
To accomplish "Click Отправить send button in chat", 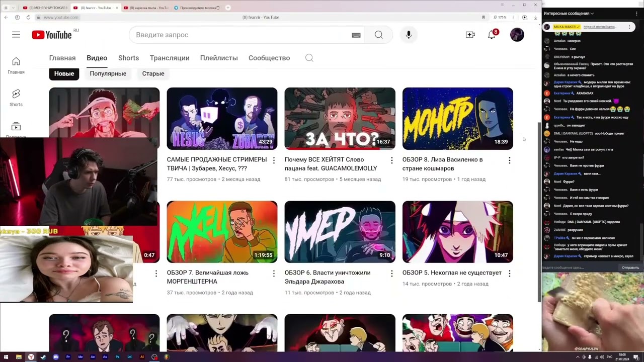I will click(x=630, y=267).
